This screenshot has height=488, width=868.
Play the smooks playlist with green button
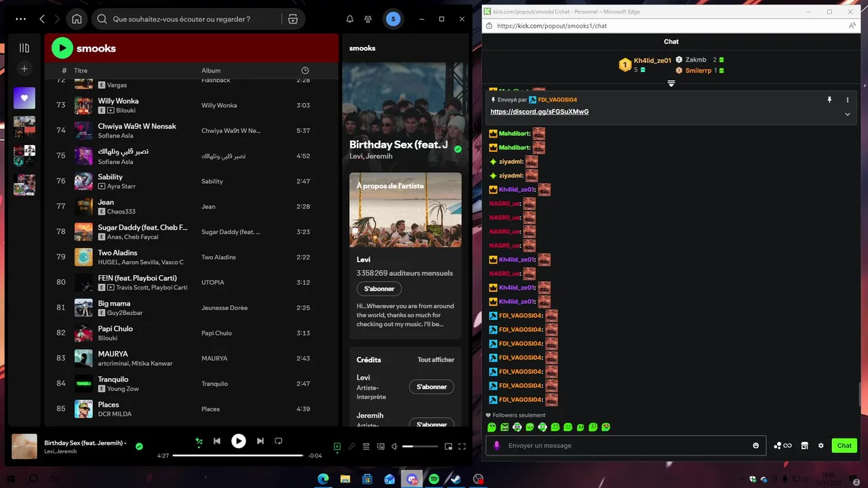(62, 47)
